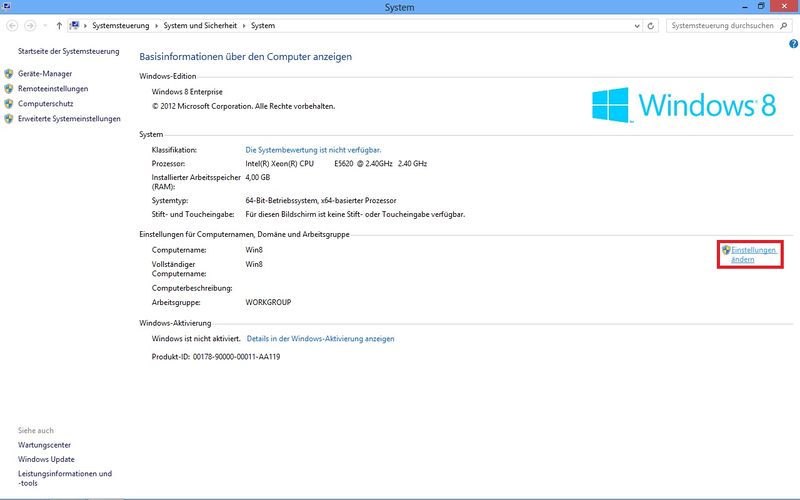
Task: Click the window system menu icon
Action: click(7, 7)
